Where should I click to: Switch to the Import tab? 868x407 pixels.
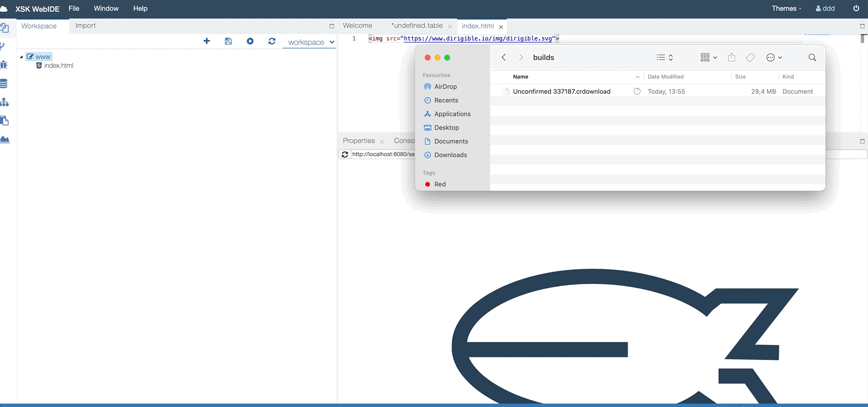(x=85, y=26)
